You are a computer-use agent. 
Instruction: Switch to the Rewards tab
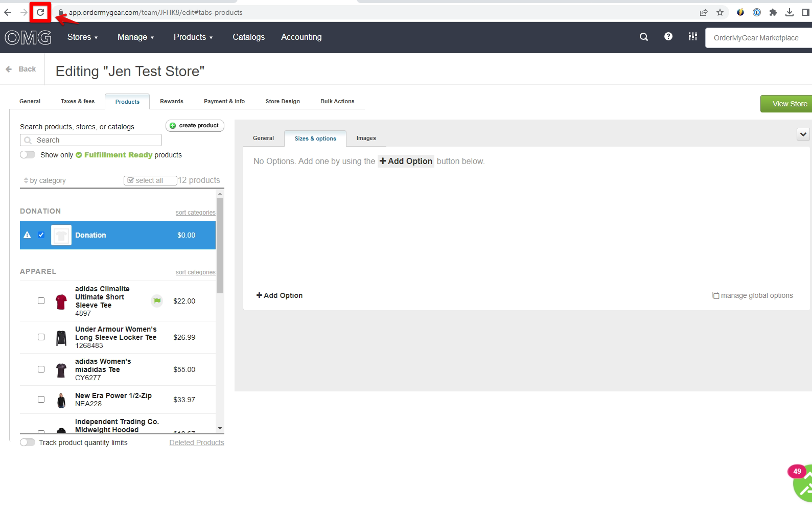click(172, 101)
